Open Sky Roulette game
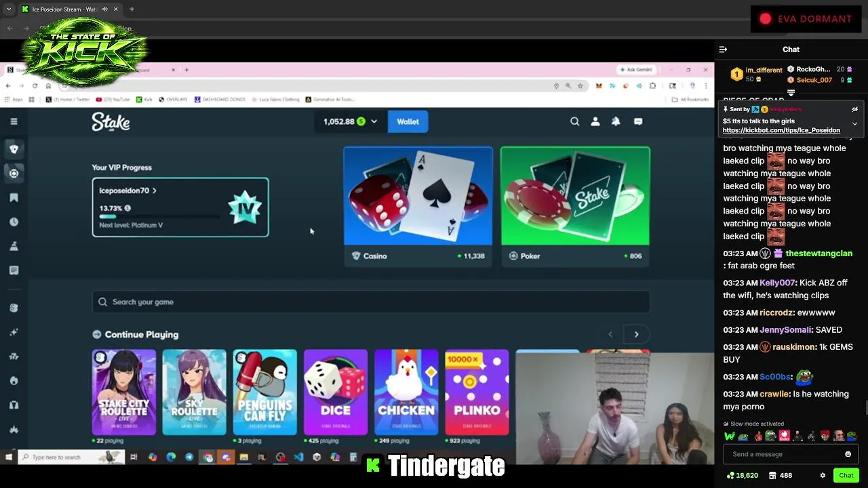This screenshot has height=488, width=868. [x=194, y=392]
